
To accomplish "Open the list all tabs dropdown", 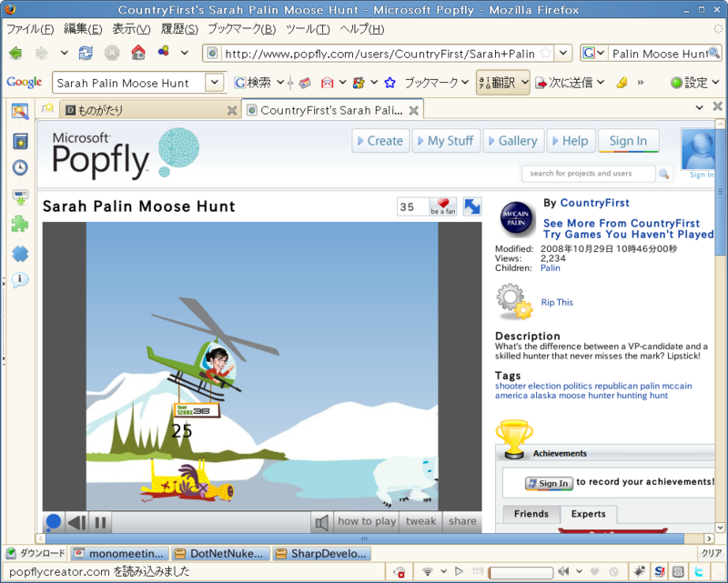I will coord(699,107).
